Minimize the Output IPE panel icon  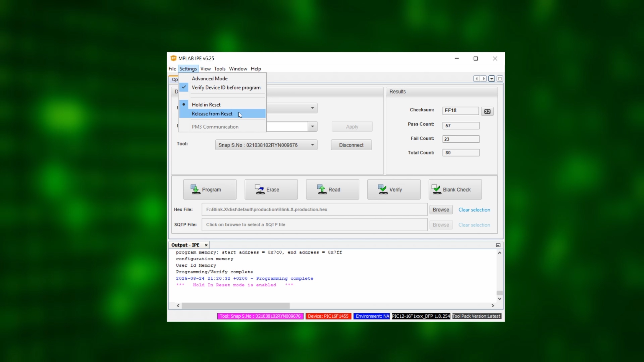[x=498, y=245]
